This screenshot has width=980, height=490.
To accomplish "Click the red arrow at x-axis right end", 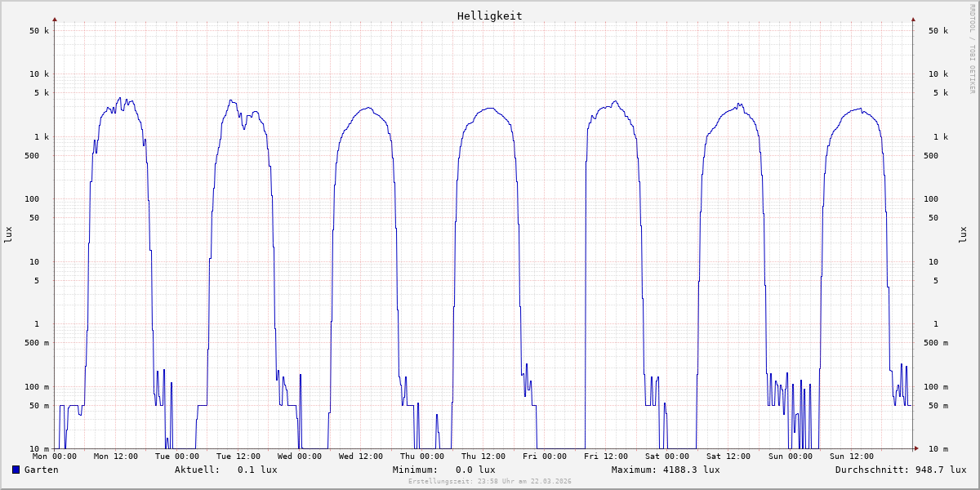I will [x=915, y=448].
